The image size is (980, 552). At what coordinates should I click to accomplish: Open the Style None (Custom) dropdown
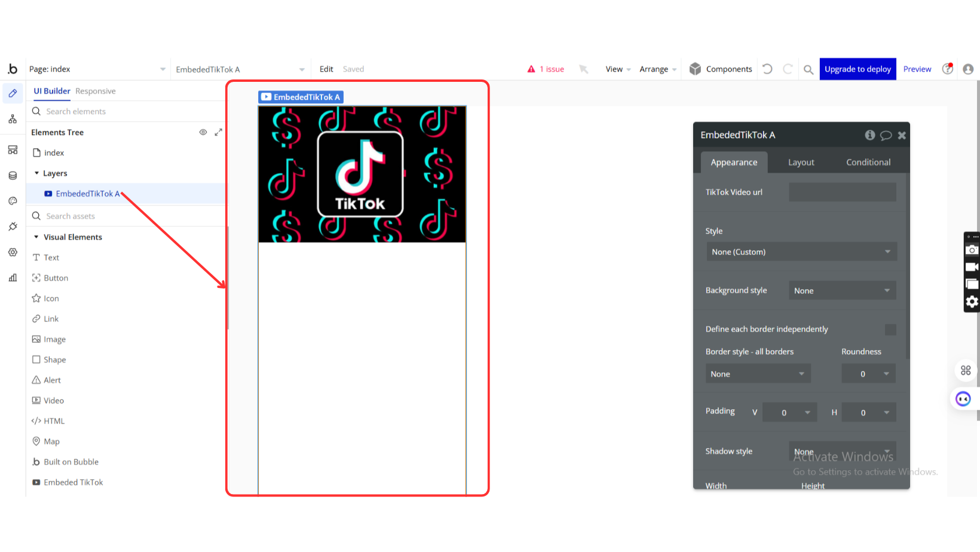(801, 252)
